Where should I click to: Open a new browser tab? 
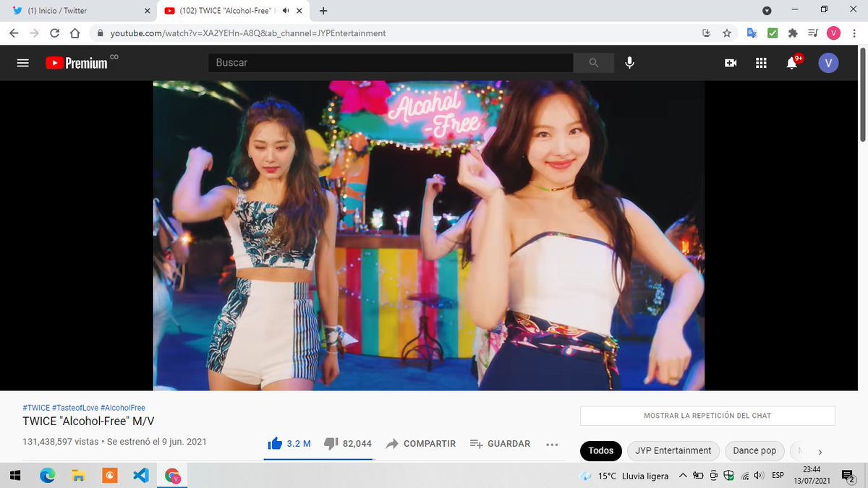tap(323, 11)
